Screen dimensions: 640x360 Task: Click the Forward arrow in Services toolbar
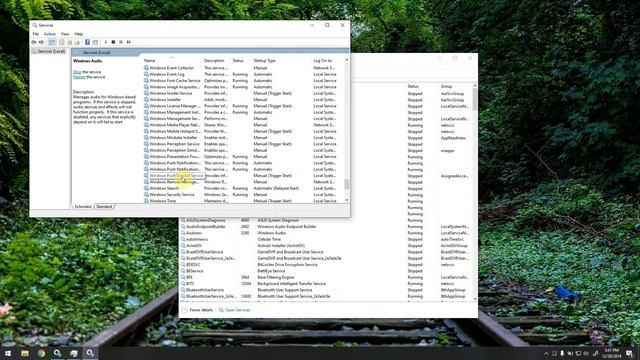(41, 42)
